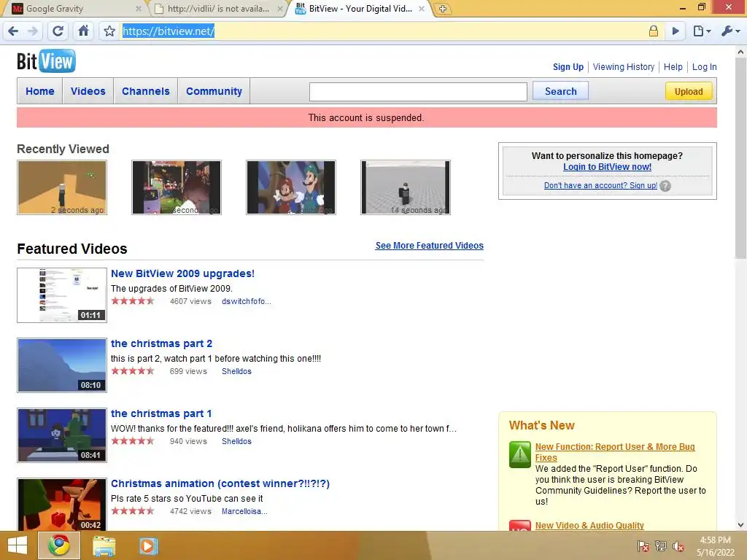This screenshot has height=560, width=747.
Task: Close the BitView tab
Action: tap(422, 9)
